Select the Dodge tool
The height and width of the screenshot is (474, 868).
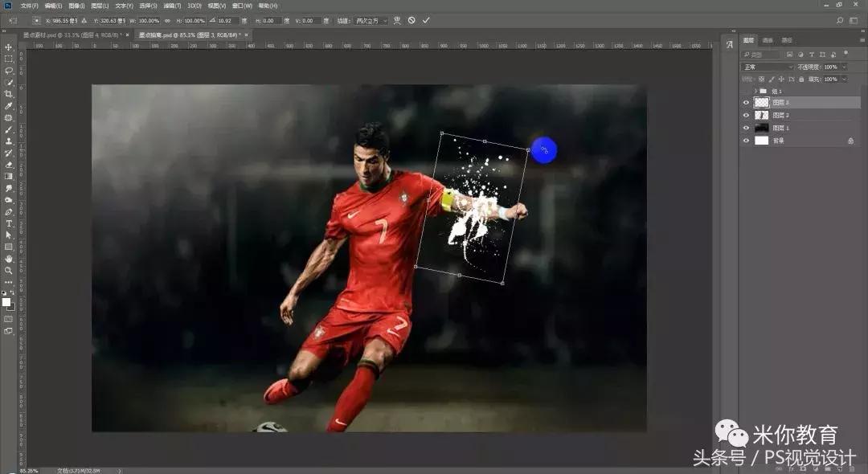pos(8,200)
